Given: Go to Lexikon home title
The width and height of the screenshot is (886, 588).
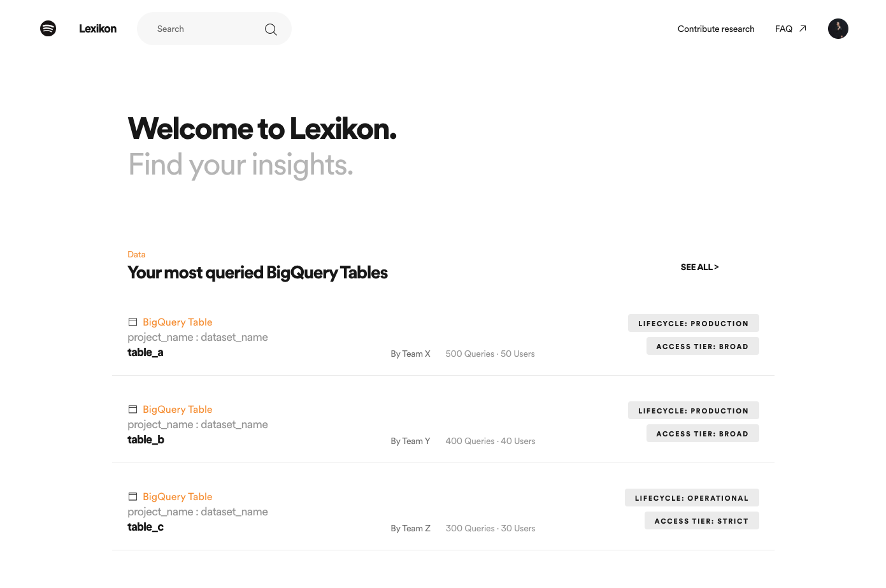Looking at the screenshot, I should pyautogui.click(x=97, y=29).
